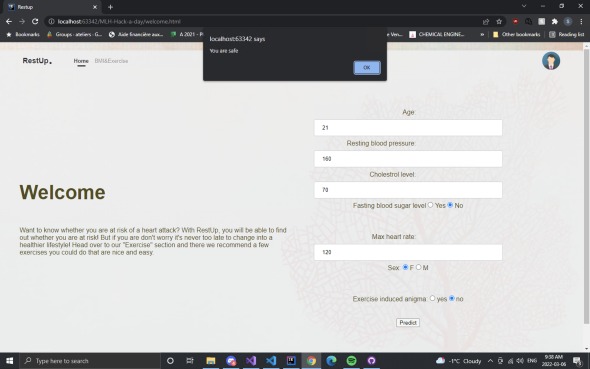
Task: Open the notification center
Action: point(577,361)
